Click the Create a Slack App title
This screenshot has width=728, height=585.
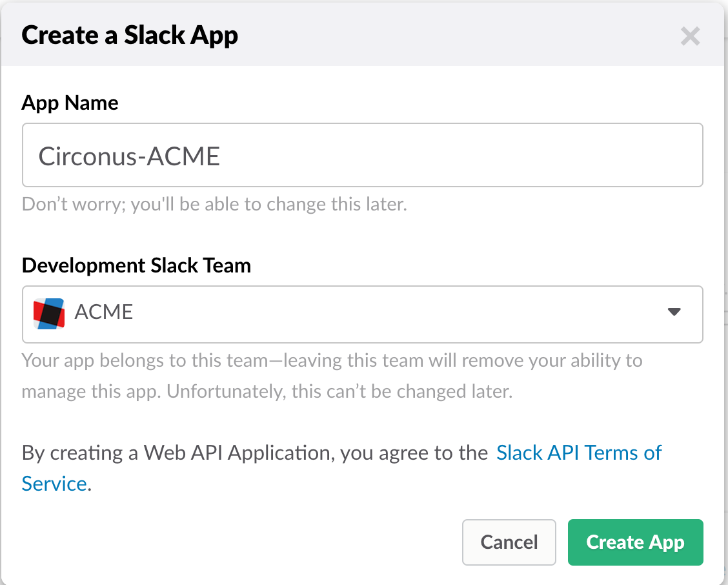[x=130, y=35]
